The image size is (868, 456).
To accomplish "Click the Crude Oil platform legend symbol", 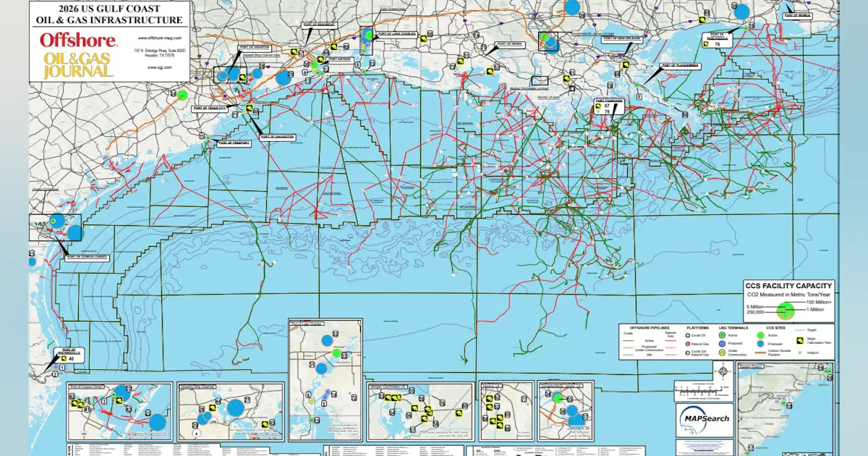I will point(689,335).
